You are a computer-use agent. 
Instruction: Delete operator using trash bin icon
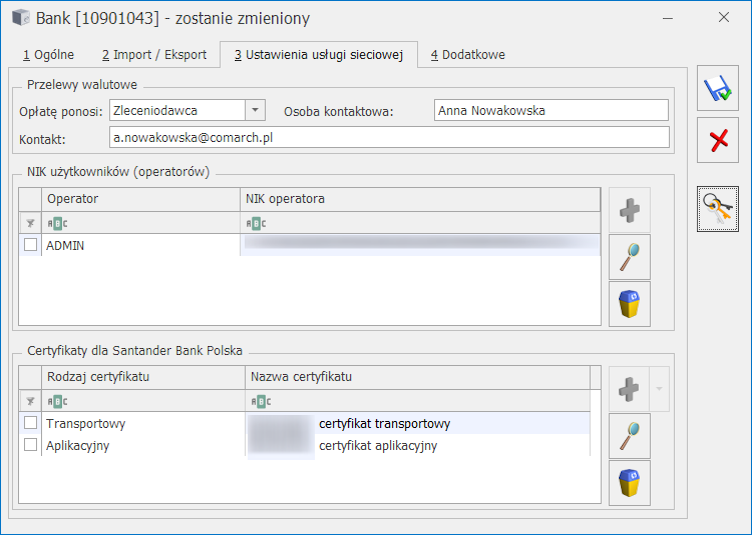click(629, 304)
